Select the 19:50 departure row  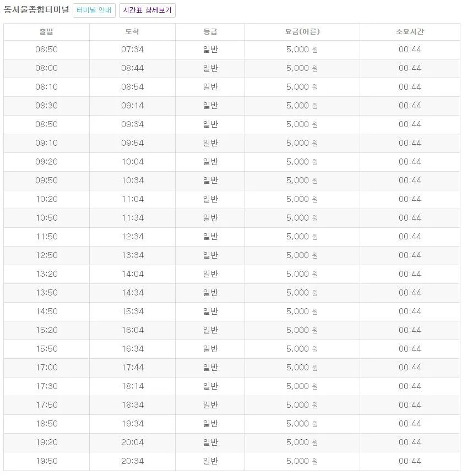[46, 461]
